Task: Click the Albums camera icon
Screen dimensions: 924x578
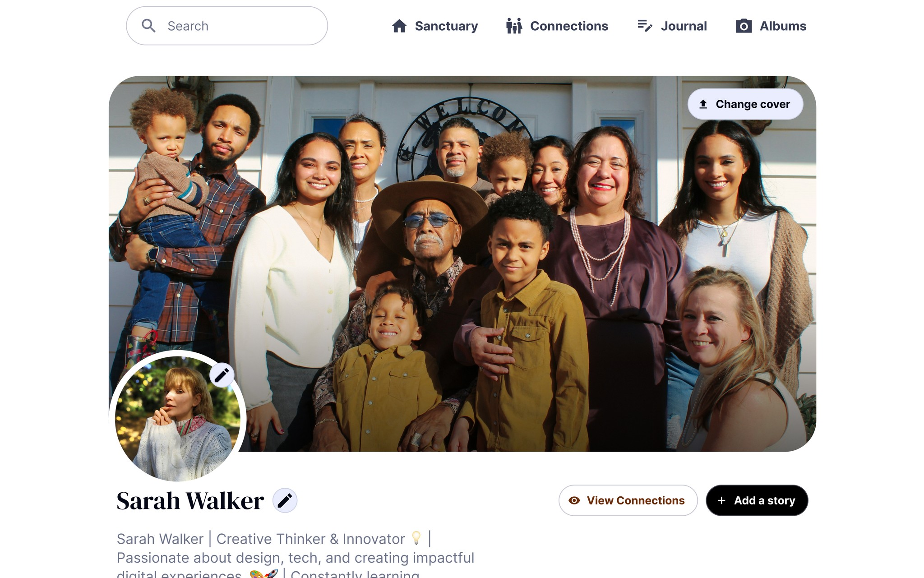Action: coord(744,26)
